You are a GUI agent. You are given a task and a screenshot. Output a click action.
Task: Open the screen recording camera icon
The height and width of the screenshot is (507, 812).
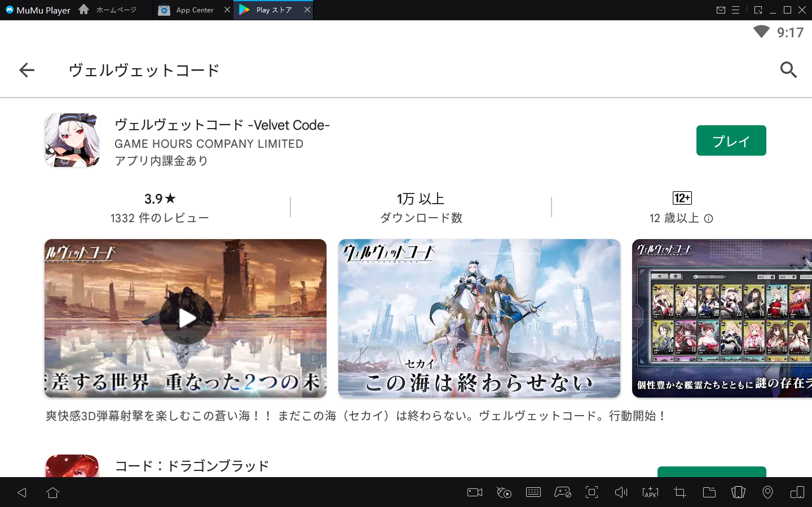click(x=475, y=492)
